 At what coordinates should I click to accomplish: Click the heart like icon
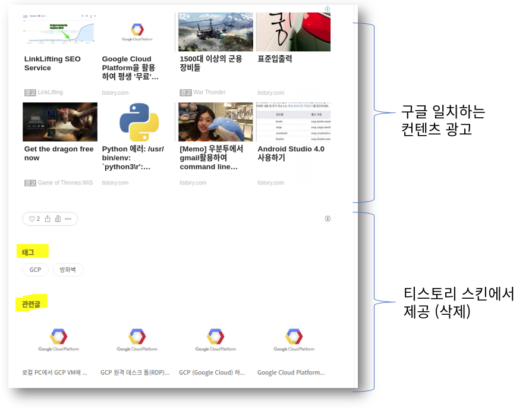click(x=32, y=219)
